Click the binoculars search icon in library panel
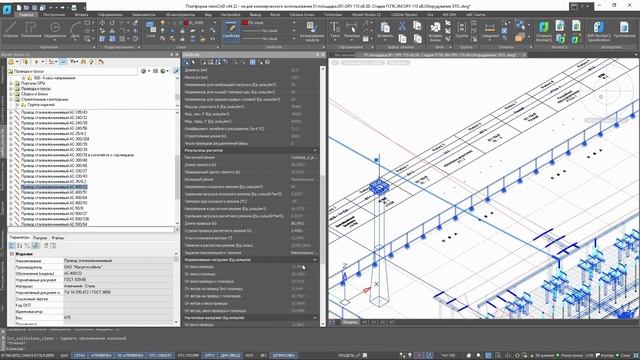640x360 pixels. click(83, 62)
